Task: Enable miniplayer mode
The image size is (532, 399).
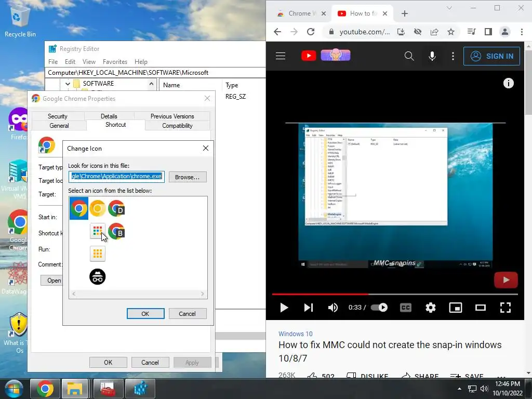Action: click(x=455, y=308)
